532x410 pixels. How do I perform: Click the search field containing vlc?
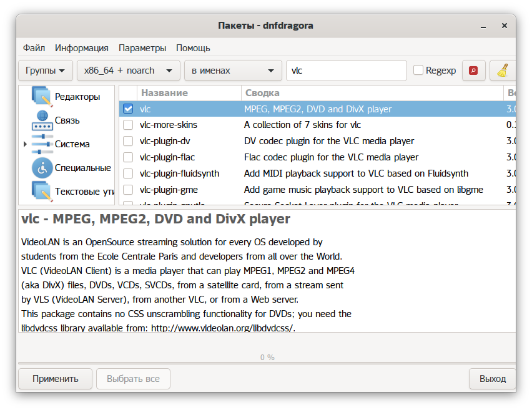pos(346,71)
